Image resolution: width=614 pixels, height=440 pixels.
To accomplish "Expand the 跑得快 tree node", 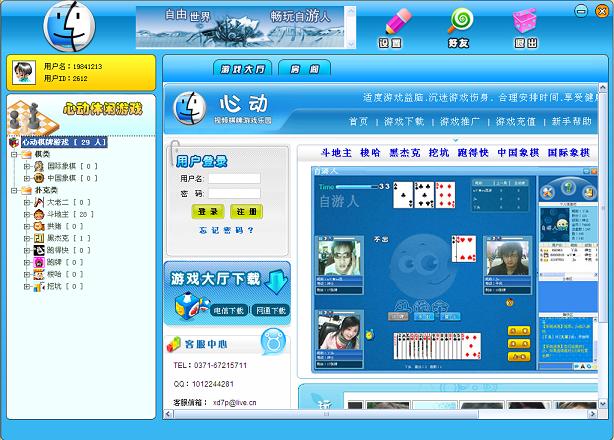I will click(27, 251).
